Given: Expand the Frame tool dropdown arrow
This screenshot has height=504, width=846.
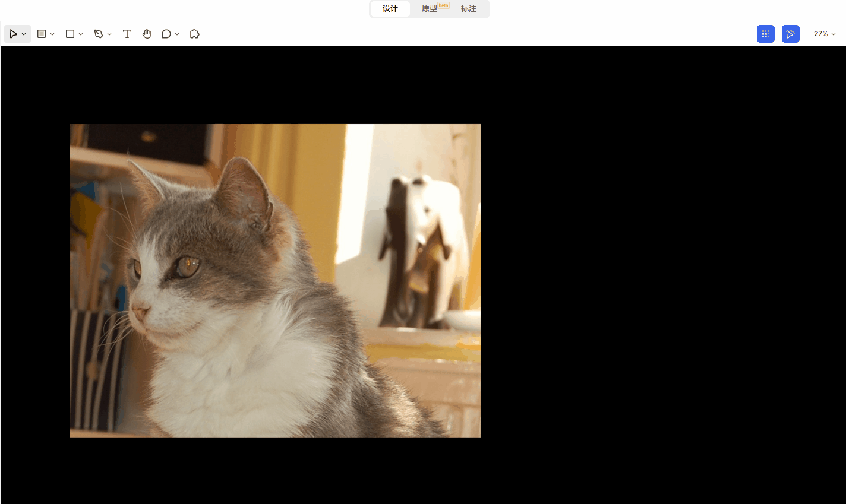Looking at the screenshot, I should coord(52,34).
